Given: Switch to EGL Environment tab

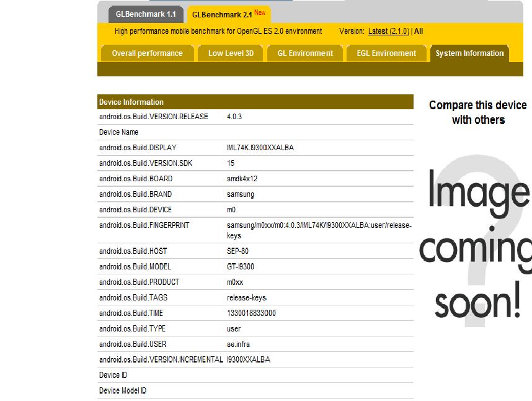Looking at the screenshot, I should (x=386, y=53).
